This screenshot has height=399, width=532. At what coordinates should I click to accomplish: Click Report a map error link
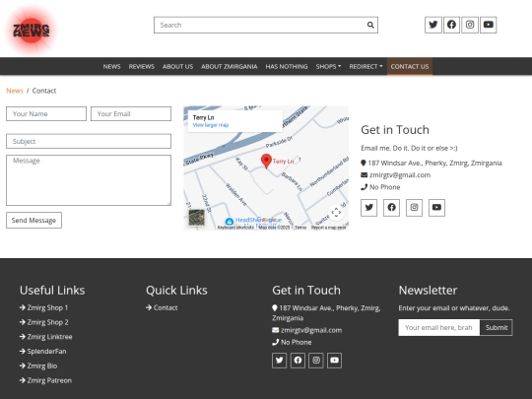point(329,228)
